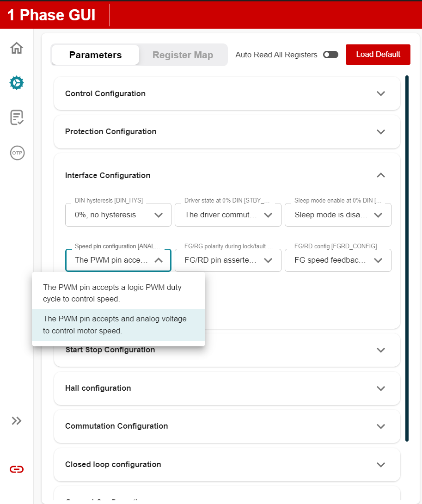Open the DIN hysteresis dropdown
422x504 pixels.
118,215
